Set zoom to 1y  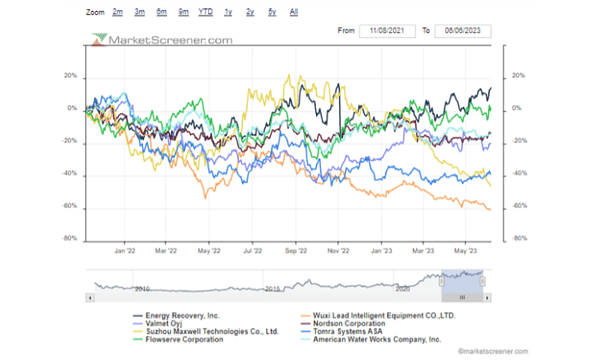(228, 12)
